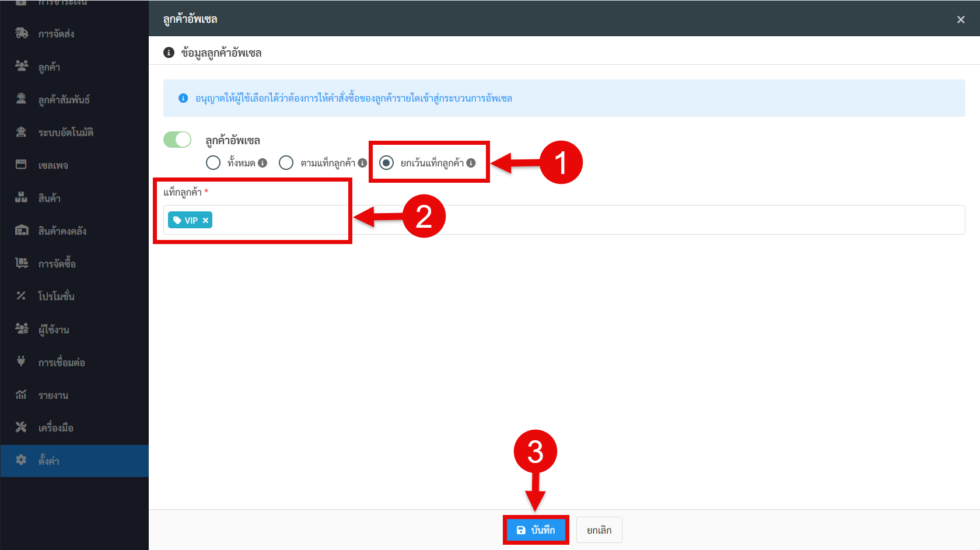The width and height of the screenshot is (980, 550).
Task: Click info icon next to ทั้งหมด option
Action: 262,163
